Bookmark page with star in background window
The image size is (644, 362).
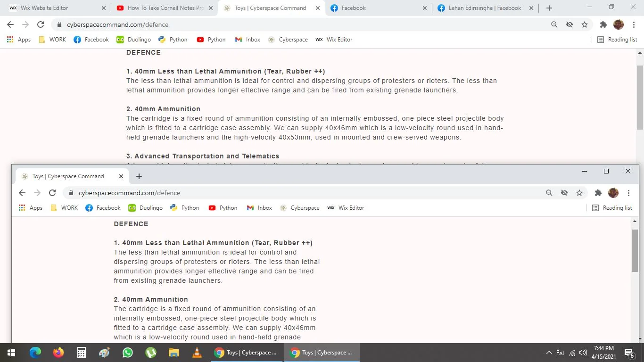point(585,25)
